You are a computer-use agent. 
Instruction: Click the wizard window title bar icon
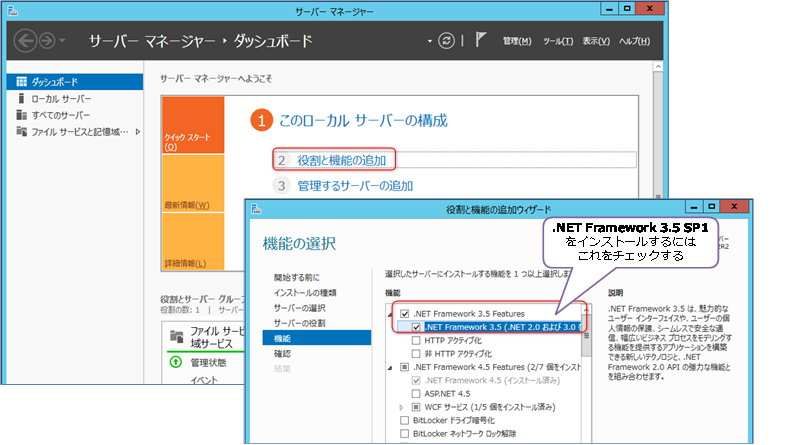pyautogui.click(x=256, y=209)
